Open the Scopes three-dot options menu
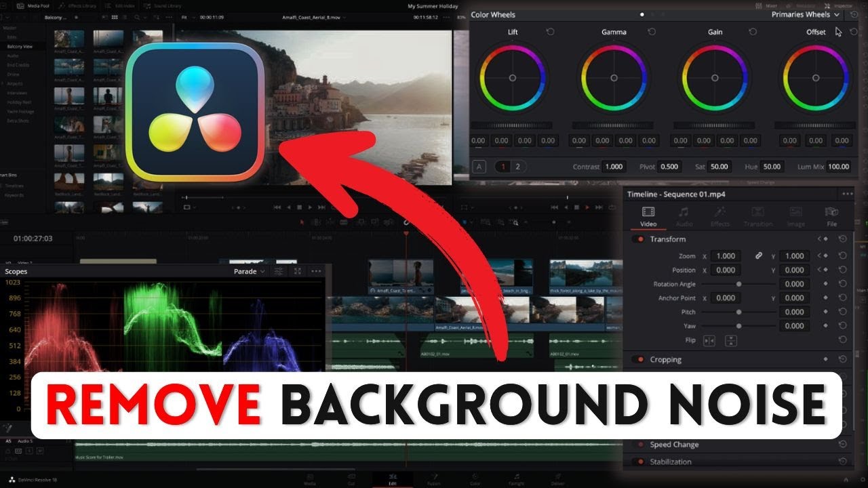 [316, 271]
